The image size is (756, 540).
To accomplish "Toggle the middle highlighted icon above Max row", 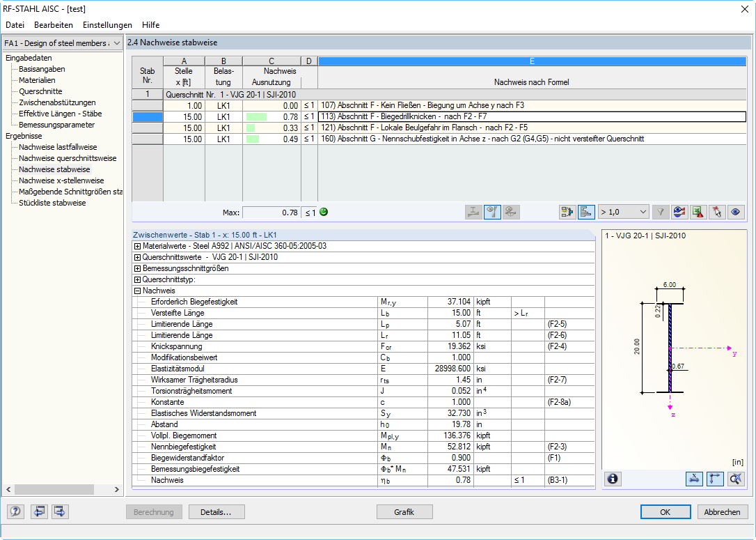I will (x=492, y=211).
